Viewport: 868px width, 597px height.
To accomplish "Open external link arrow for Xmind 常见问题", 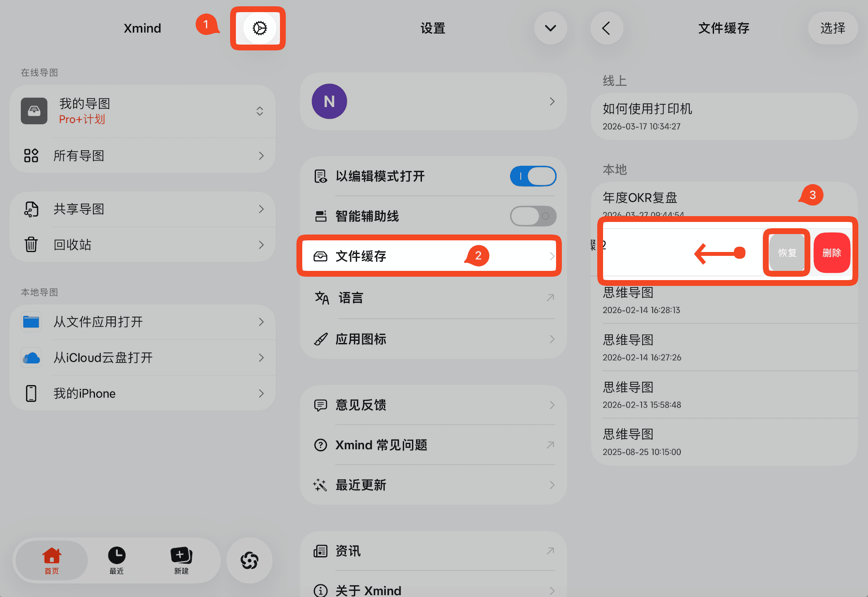I will click(x=550, y=445).
